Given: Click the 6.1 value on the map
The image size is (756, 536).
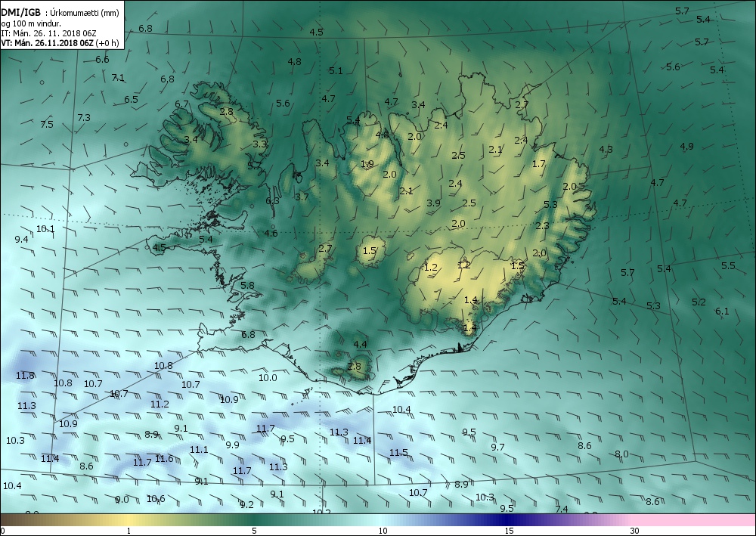Looking at the screenshot, I should (x=722, y=311).
